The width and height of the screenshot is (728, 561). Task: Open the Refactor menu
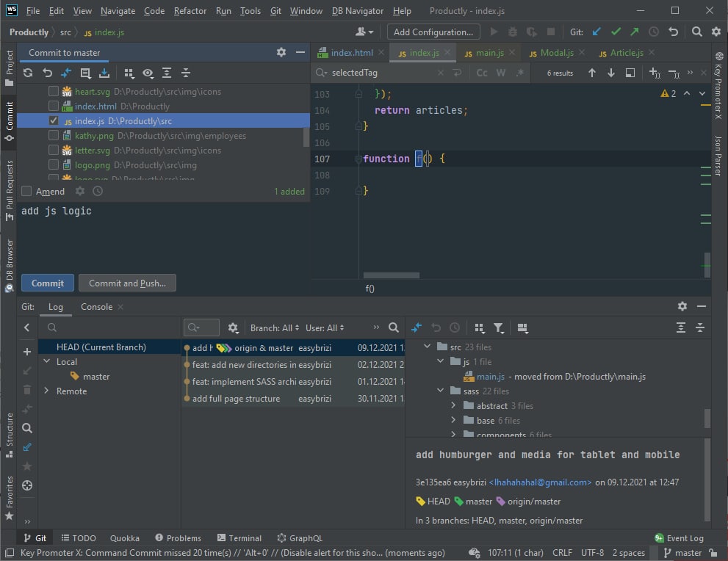(190, 11)
